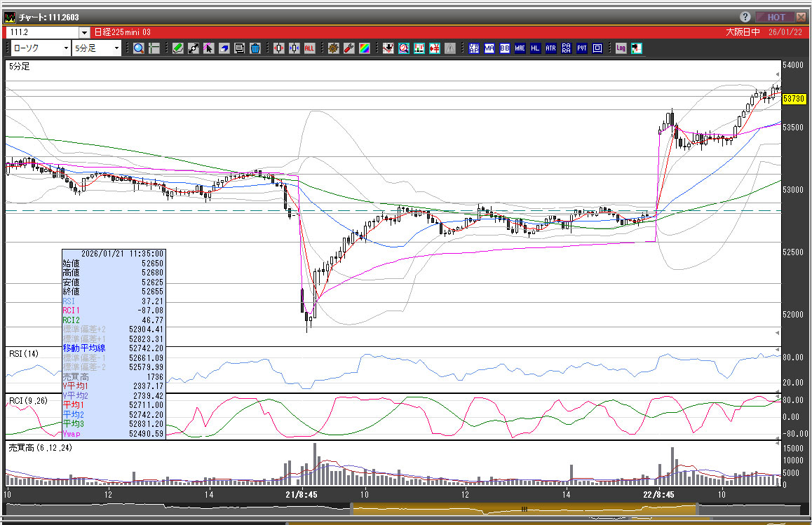This screenshot has height=525, width=812.
Task: Select the pencil drawing tool
Action: [x=178, y=48]
